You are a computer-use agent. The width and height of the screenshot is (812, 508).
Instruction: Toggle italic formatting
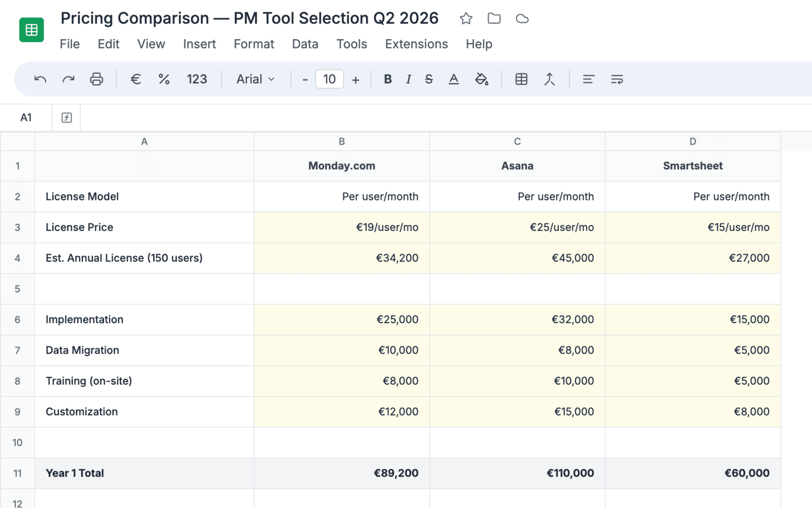pos(409,79)
